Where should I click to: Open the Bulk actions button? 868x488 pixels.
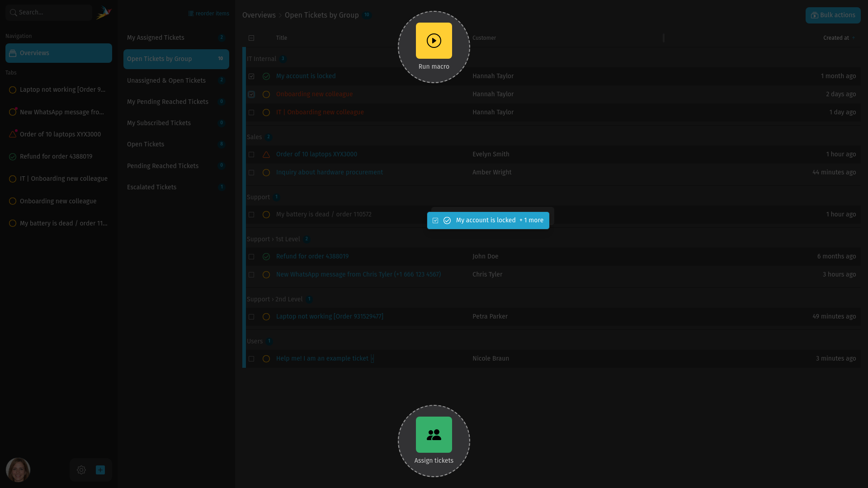[833, 15]
